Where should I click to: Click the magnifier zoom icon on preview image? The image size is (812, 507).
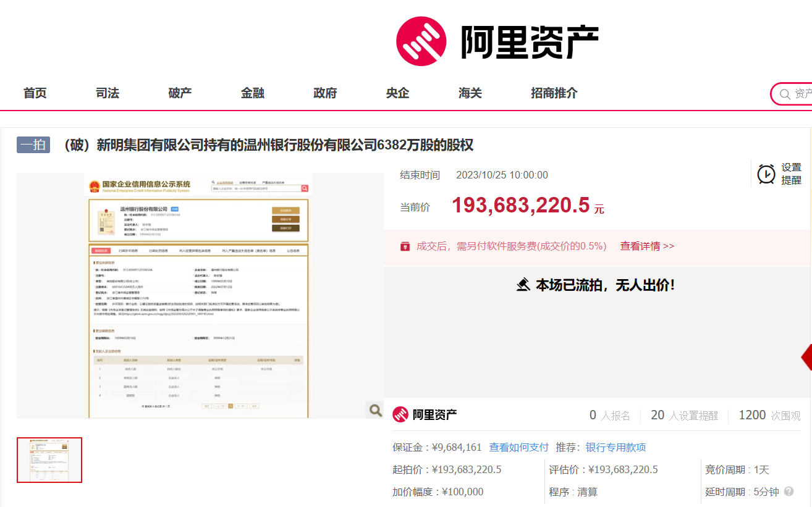click(x=375, y=410)
